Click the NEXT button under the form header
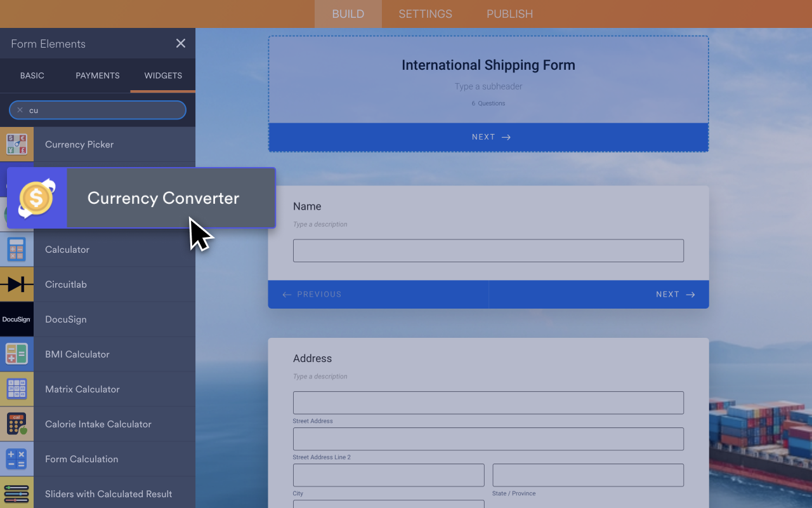812x508 pixels. 488,137
